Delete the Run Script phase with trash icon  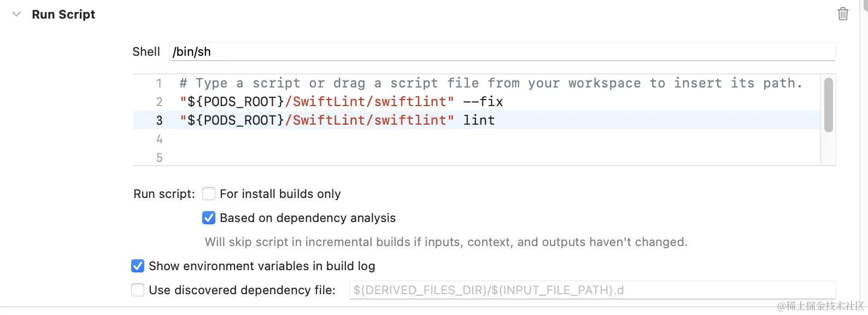[x=843, y=14]
